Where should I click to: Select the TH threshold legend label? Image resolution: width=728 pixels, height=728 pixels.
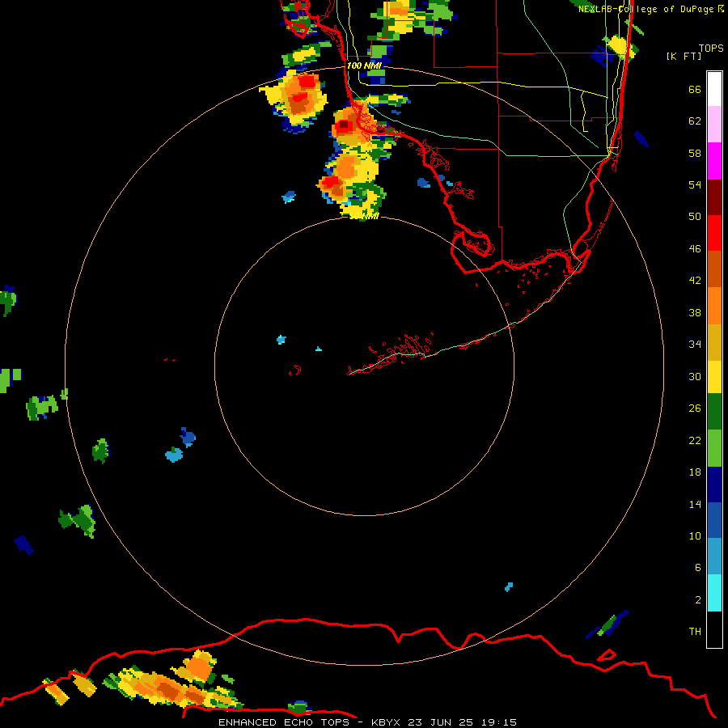click(695, 632)
